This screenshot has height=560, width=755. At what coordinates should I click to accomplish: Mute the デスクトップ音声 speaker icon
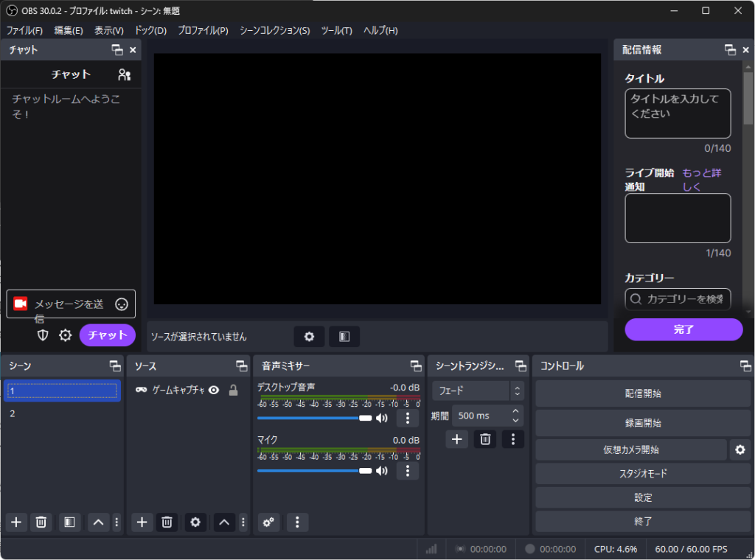click(x=381, y=419)
